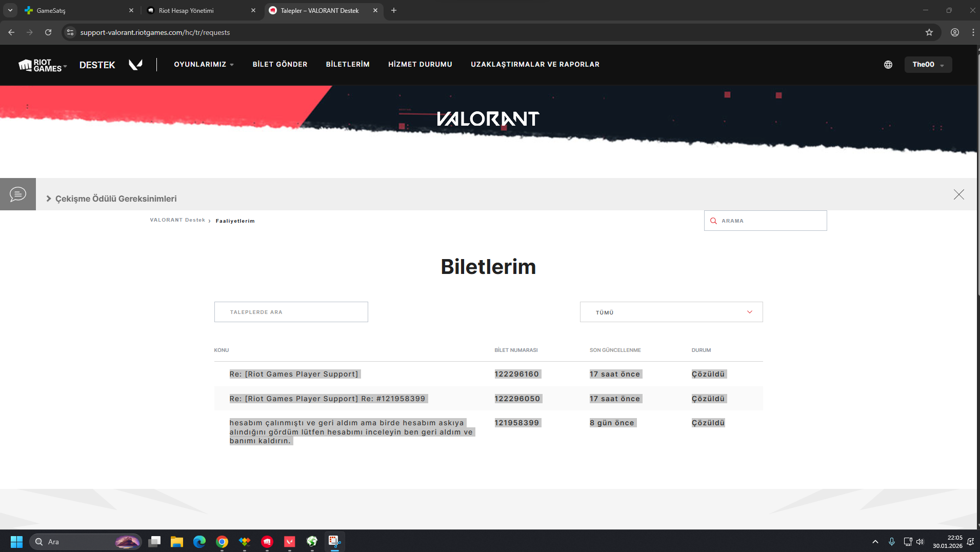Close the GameSatış tab
Viewport: 980px width, 552px height.
click(x=131, y=10)
